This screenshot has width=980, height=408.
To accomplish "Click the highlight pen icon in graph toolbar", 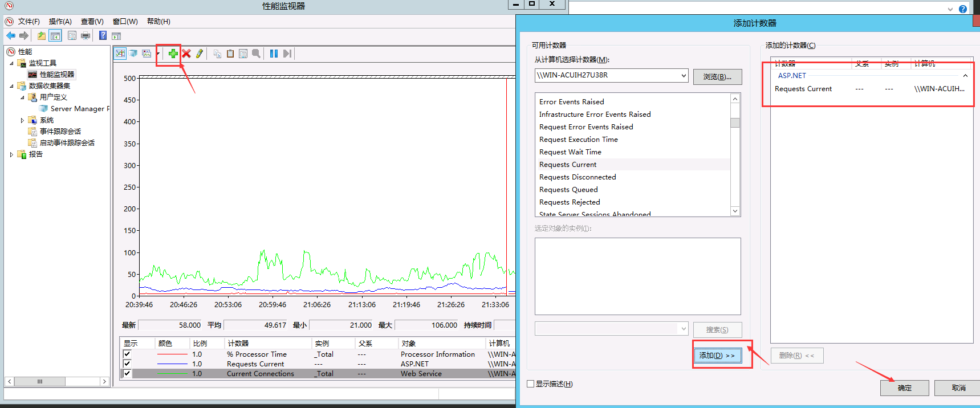I will click(x=200, y=54).
